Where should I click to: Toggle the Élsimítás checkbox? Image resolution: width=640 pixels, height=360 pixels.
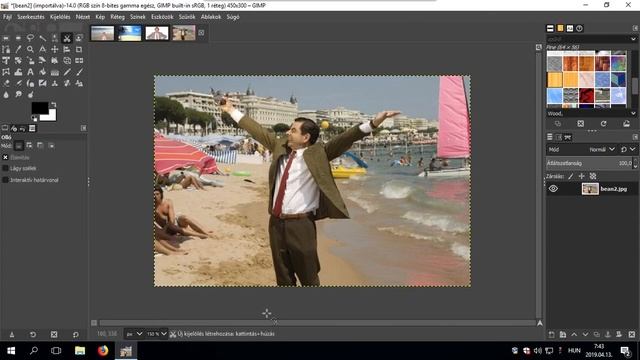(x=6, y=157)
